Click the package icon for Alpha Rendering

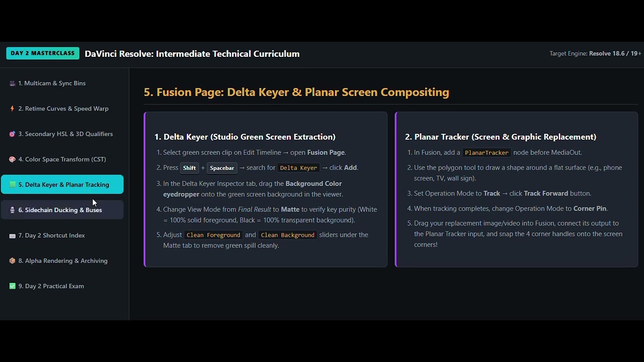coord(13,261)
